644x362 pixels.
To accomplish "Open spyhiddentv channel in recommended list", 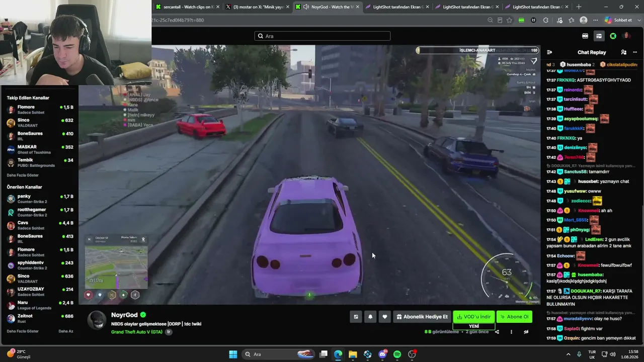I will tap(40, 265).
